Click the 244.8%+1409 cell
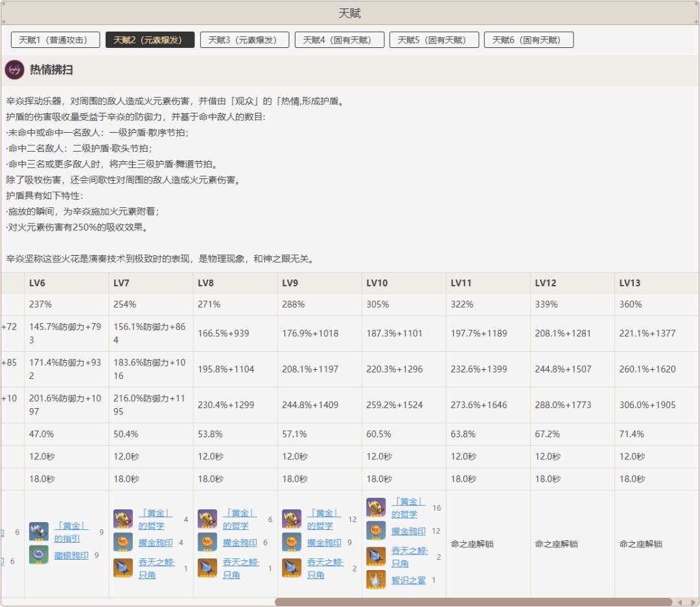The image size is (700, 607). [320, 405]
